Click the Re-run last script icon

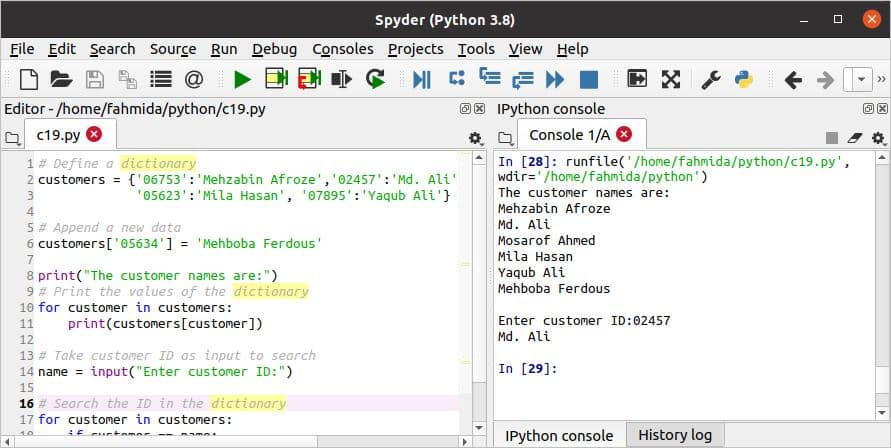375,79
